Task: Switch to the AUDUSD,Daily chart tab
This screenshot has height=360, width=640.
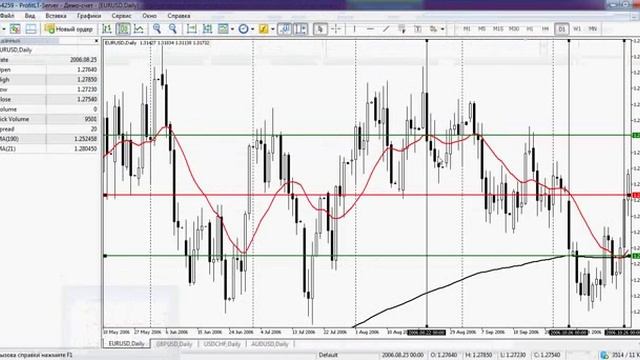Action: pos(270,344)
